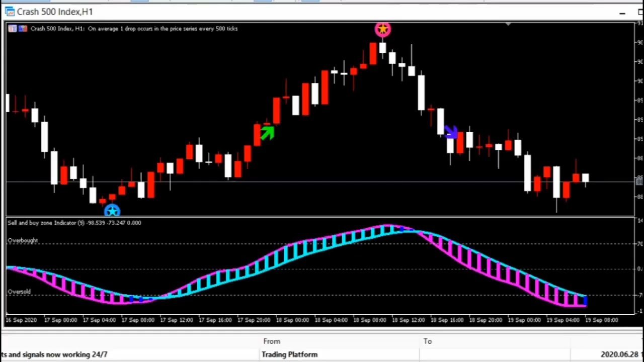Select the purple arrow on the chart
This screenshot has height=362, width=644.
tap(450, 132)
